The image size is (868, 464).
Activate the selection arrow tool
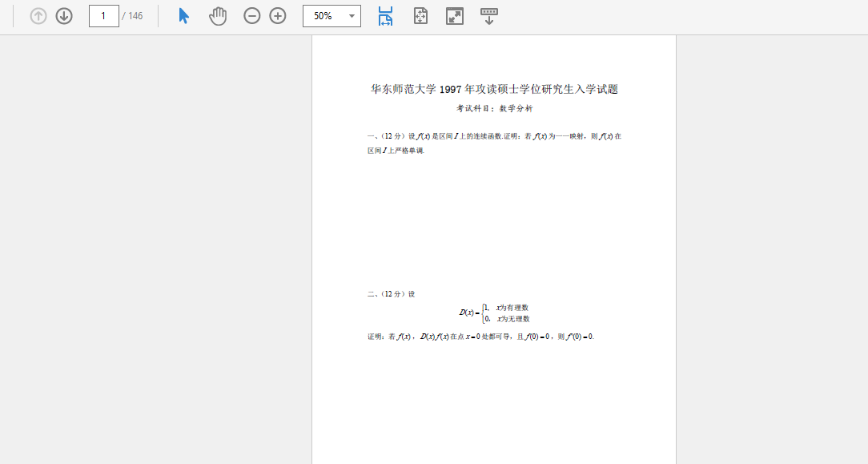pyautogui.click(x=184, y=16)
